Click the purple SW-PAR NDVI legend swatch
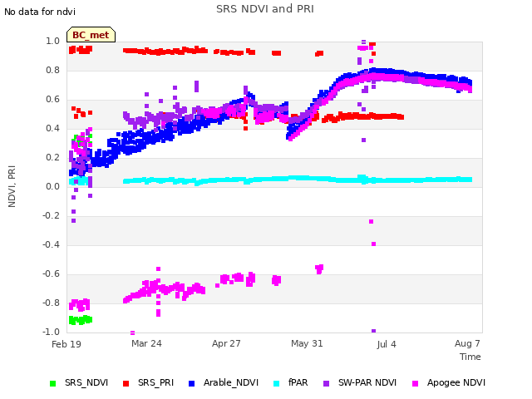 [x=326, y=383]
